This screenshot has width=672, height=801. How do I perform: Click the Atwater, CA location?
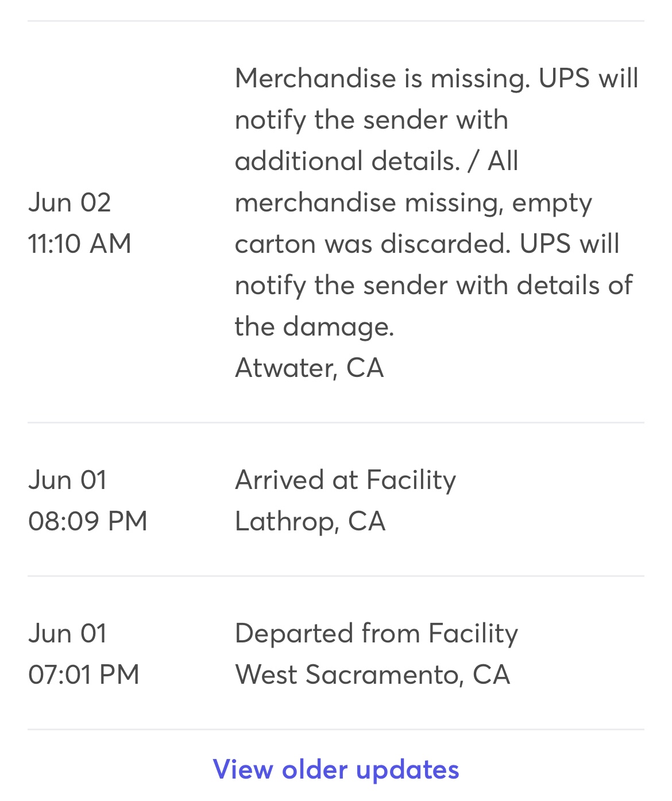(x=310, y=368)
